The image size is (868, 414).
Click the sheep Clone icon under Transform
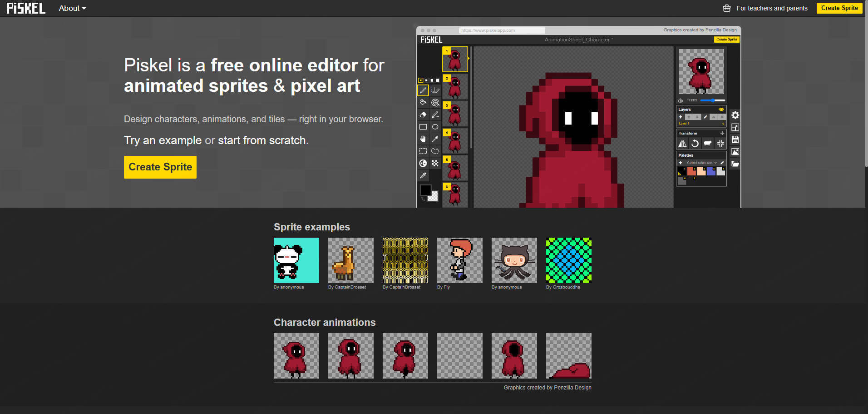coord(708,144)
